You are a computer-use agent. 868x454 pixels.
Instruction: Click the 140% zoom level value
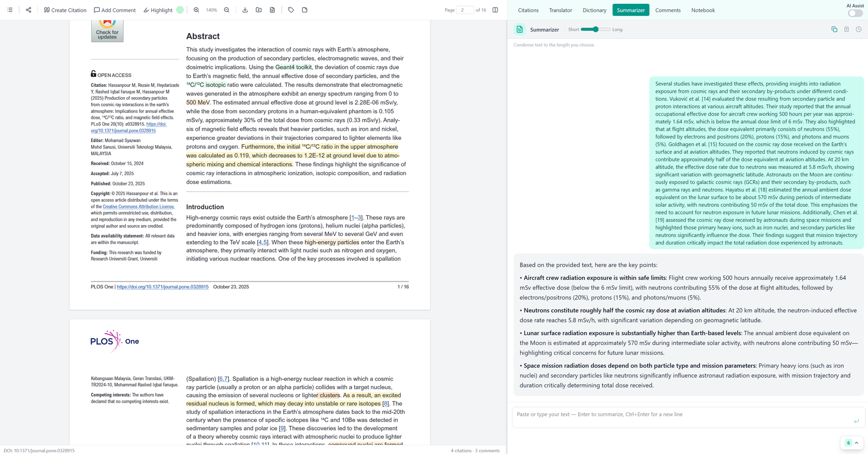pos(212,10)
